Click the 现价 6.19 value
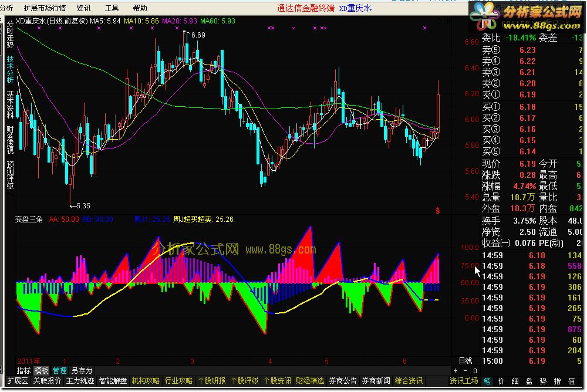 (528, 164)
